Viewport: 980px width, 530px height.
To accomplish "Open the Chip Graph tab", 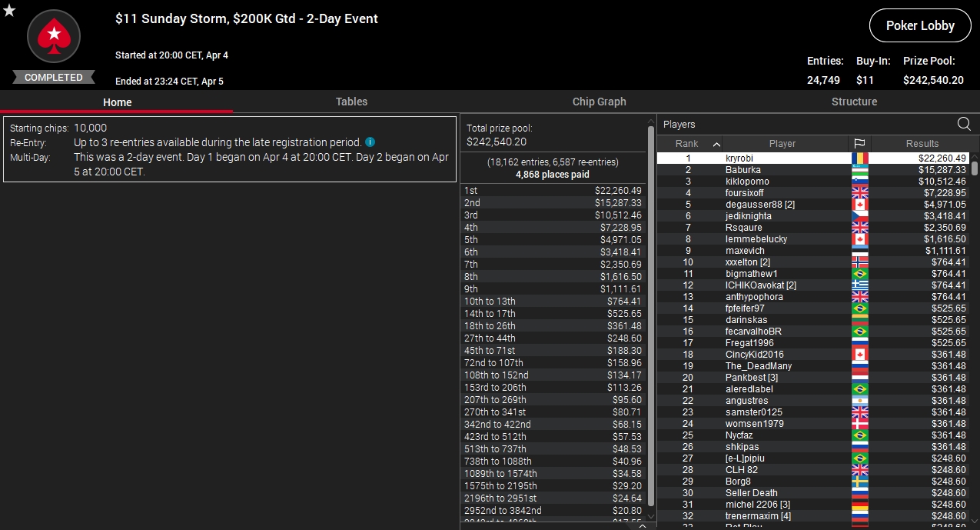I will pyautogui.click(x=599, y=102).
